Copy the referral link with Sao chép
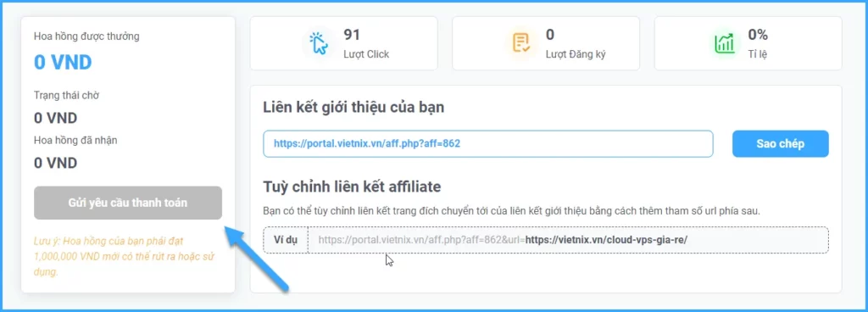Image resolution: width=868 pixels, height=312 pixels. (x=780, y=144)
